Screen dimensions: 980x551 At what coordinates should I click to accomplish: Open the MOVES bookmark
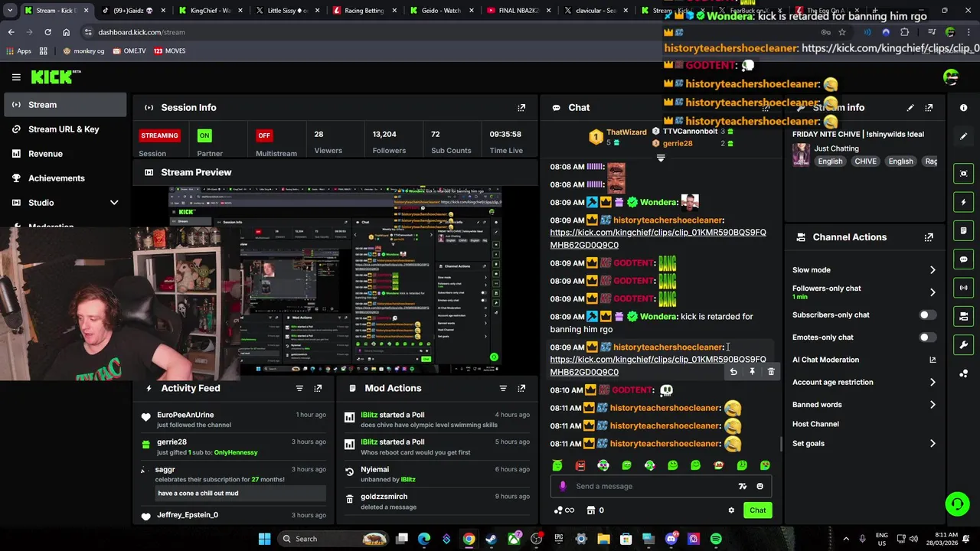click(169, 51)
